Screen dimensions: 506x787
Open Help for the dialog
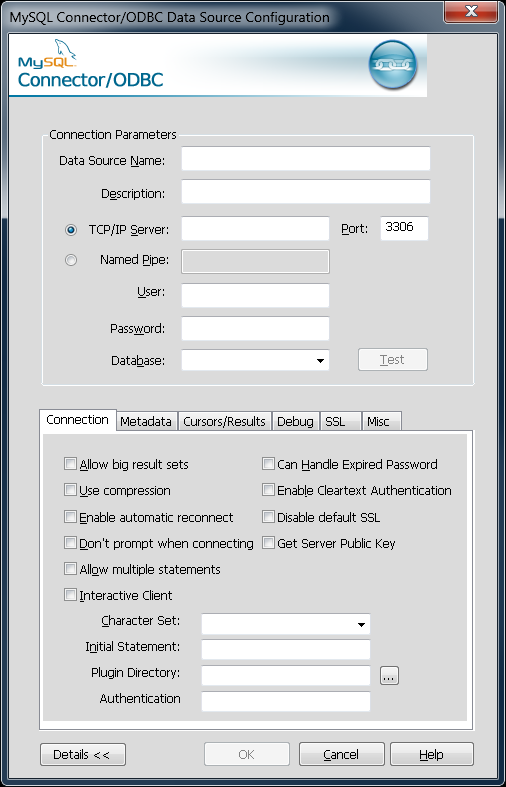click(x=432, y=754)
